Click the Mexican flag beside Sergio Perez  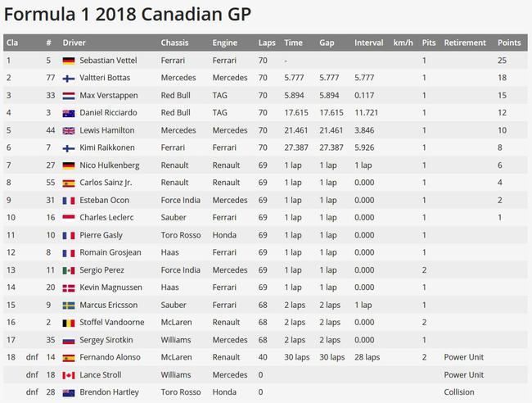tap(69, 270)
